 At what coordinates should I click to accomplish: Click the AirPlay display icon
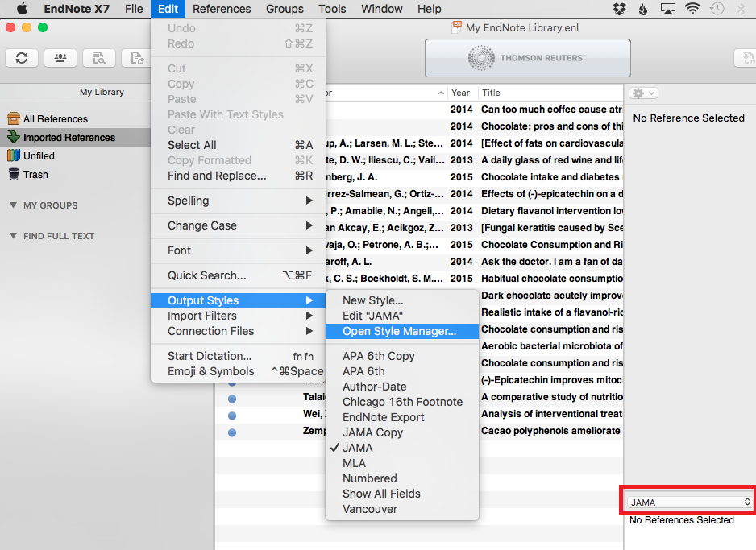coord(668,9)
